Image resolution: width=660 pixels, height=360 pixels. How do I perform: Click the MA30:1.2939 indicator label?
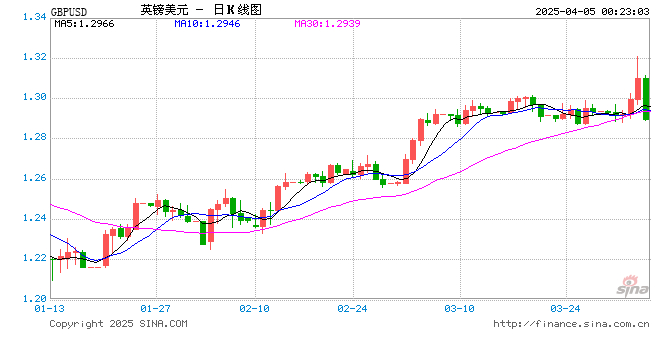[x=327, y=24]
